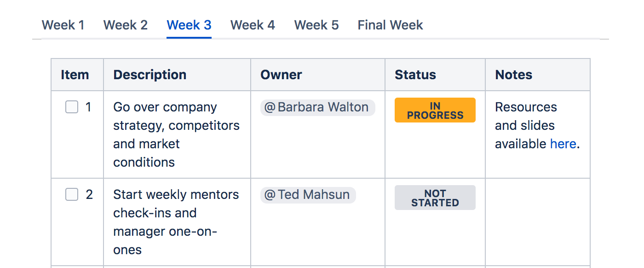Click the Item column header
The height and width of the screenshot is (268, 644).
[x=76, y=75]
